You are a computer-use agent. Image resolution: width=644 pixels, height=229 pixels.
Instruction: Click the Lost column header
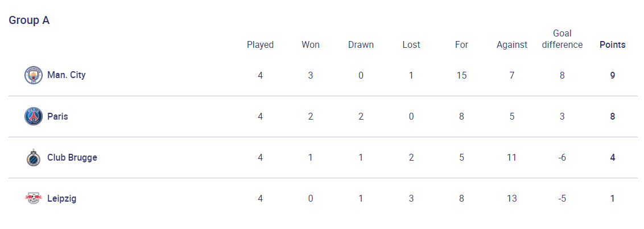(x=411, y=45)
